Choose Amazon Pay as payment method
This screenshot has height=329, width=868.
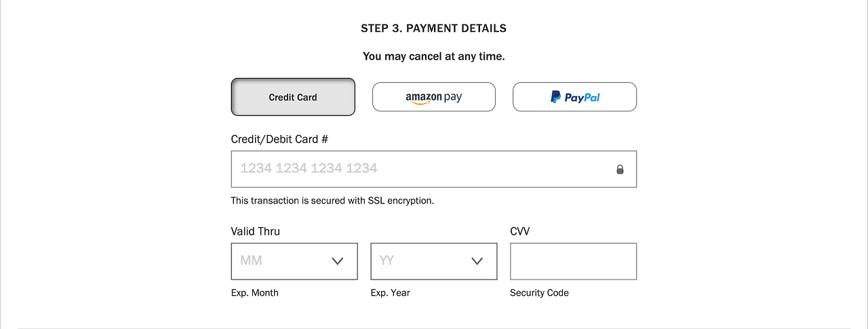pos(434,97)
